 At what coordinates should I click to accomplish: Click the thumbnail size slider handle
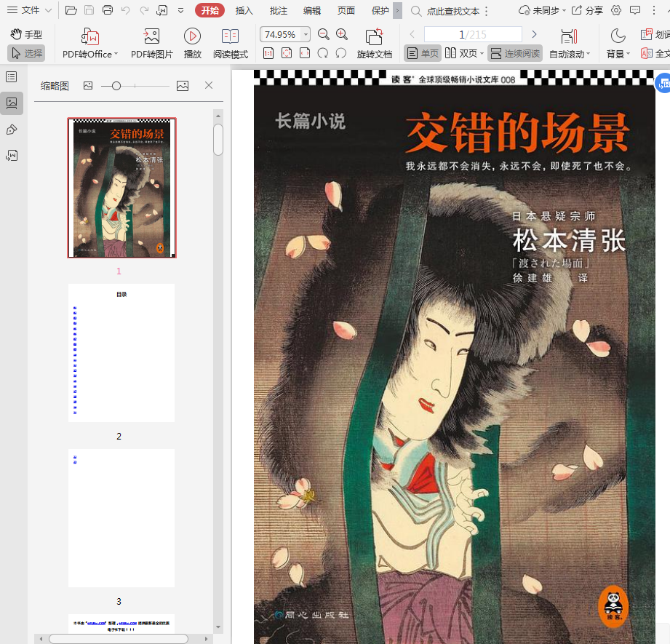tap(116, 86)
